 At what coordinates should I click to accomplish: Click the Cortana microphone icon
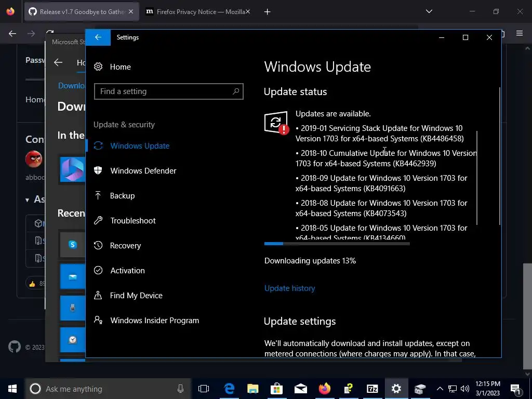180,389
